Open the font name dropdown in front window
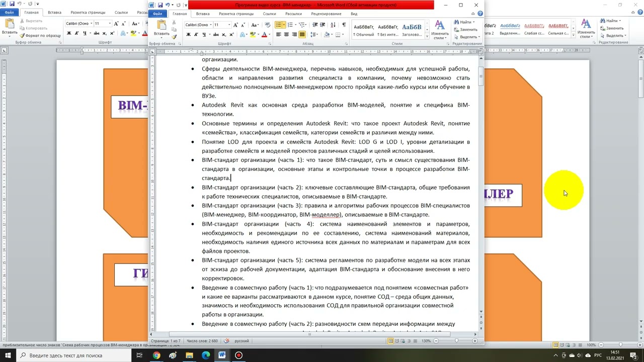 [x=210, y=25]
